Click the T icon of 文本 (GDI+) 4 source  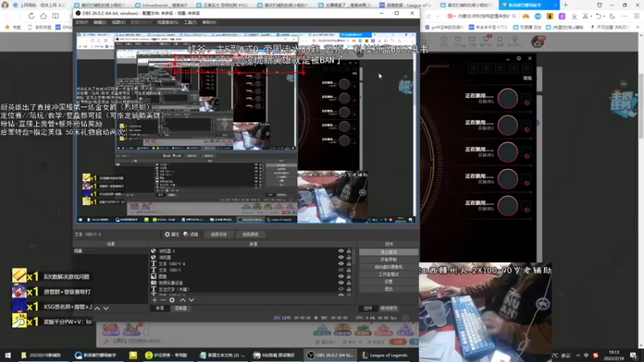(x=153, y=264)
